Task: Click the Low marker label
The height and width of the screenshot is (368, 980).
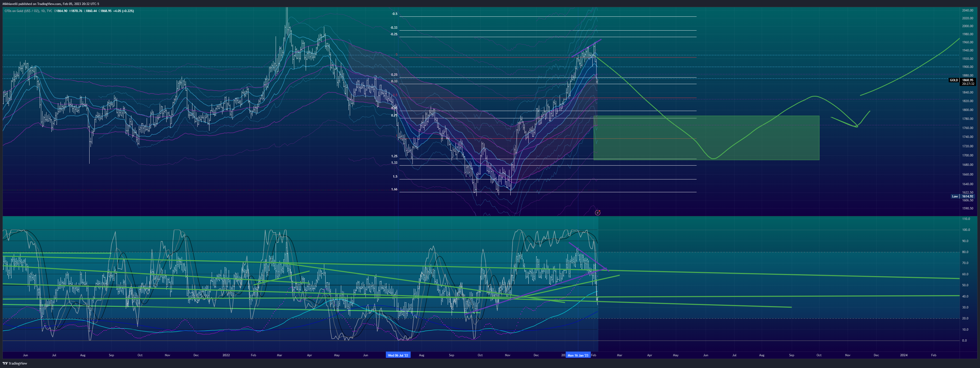Action: (x=955, y=196)
